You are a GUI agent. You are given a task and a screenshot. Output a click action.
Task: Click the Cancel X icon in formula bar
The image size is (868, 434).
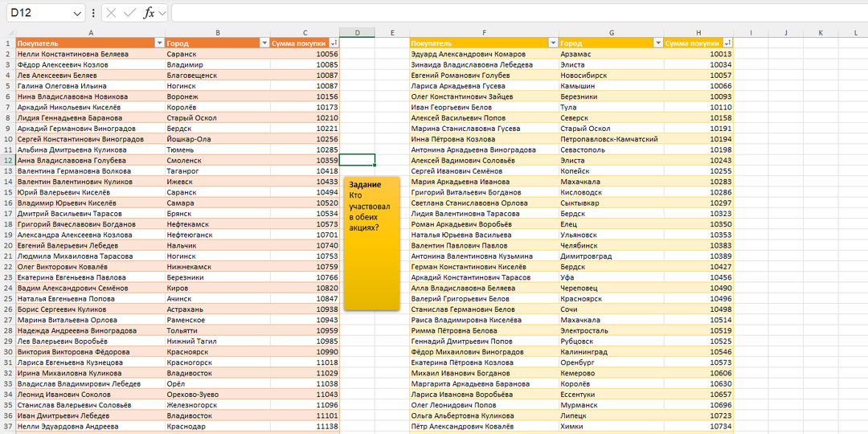(111, 14)
